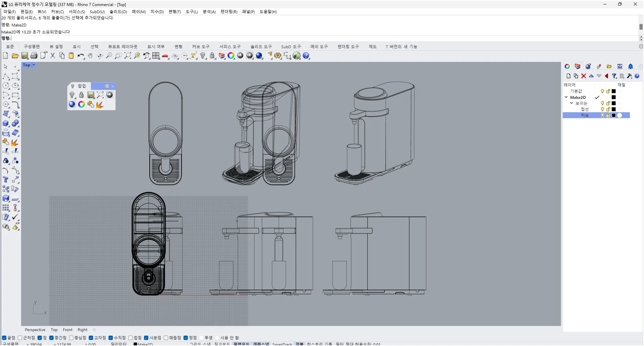Switch to the Perspective viewport tab
This screenshot has width=644, height=346.
tap(35, 330)
